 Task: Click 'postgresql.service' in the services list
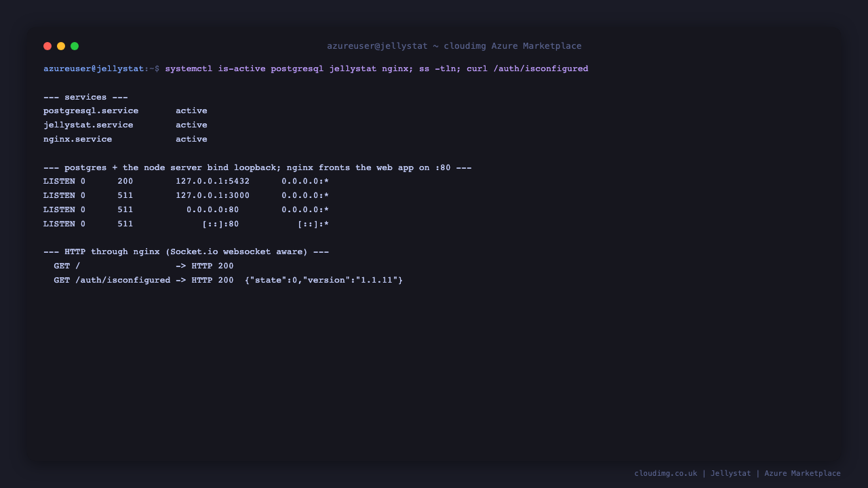pyautogui.click(x=91, y=110)
